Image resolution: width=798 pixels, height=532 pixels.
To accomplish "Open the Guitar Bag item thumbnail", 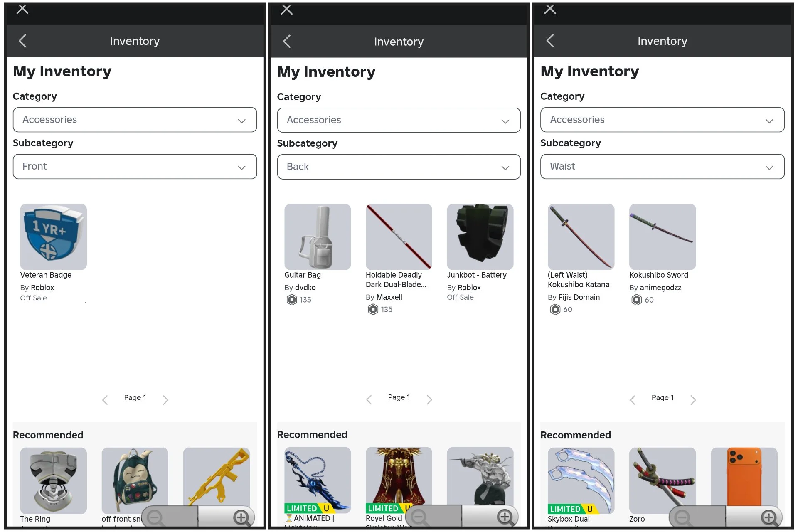I will [318, 236].
